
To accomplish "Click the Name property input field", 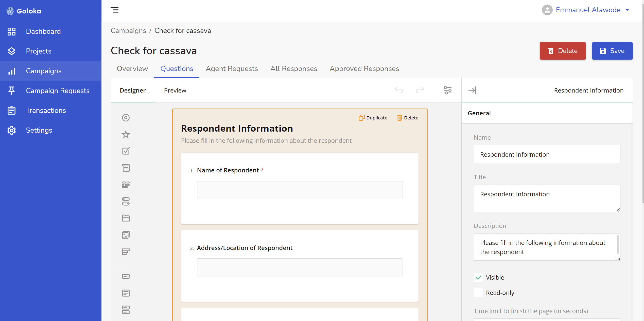I will [x=547, y=154].
